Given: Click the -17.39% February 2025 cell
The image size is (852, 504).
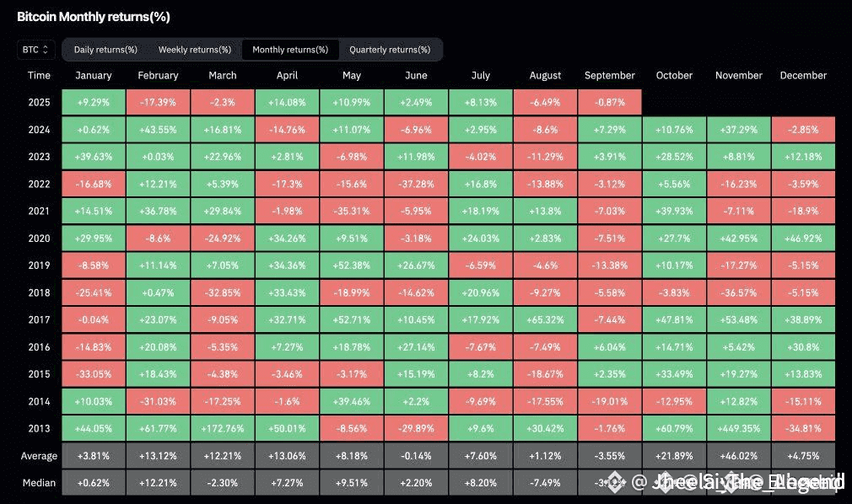Looking at the screenshot, I should (158, 102).
